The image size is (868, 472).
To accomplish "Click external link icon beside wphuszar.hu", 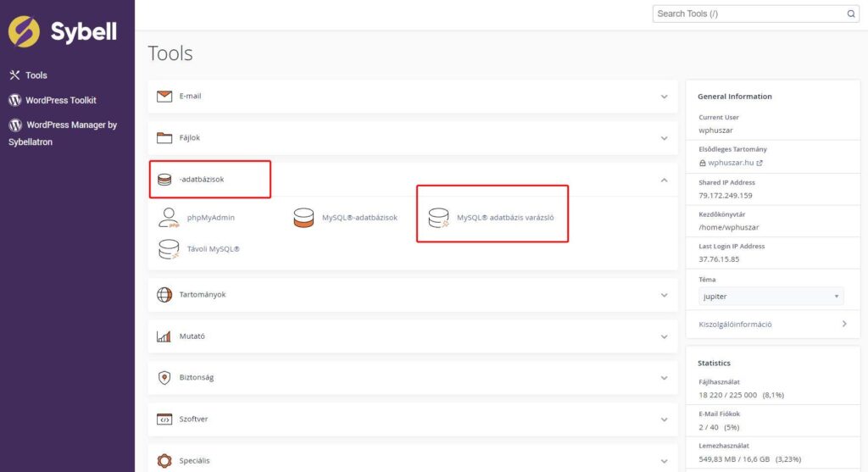I will point(759,164).
